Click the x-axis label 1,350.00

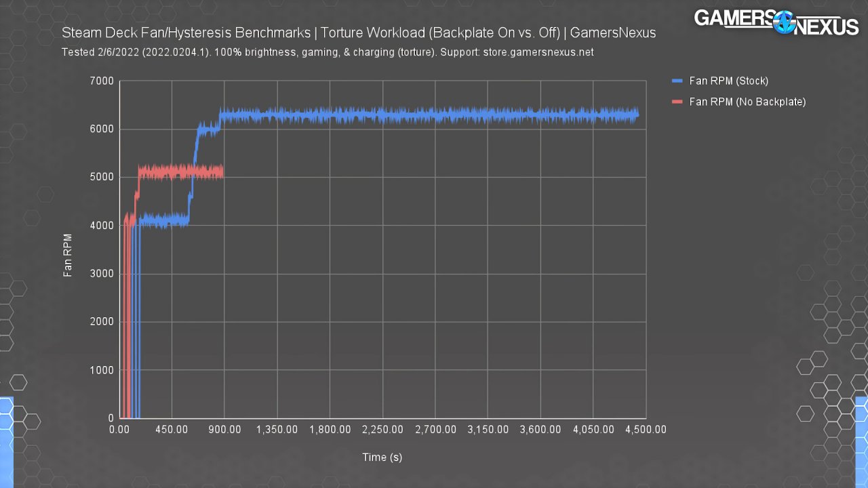277,430
